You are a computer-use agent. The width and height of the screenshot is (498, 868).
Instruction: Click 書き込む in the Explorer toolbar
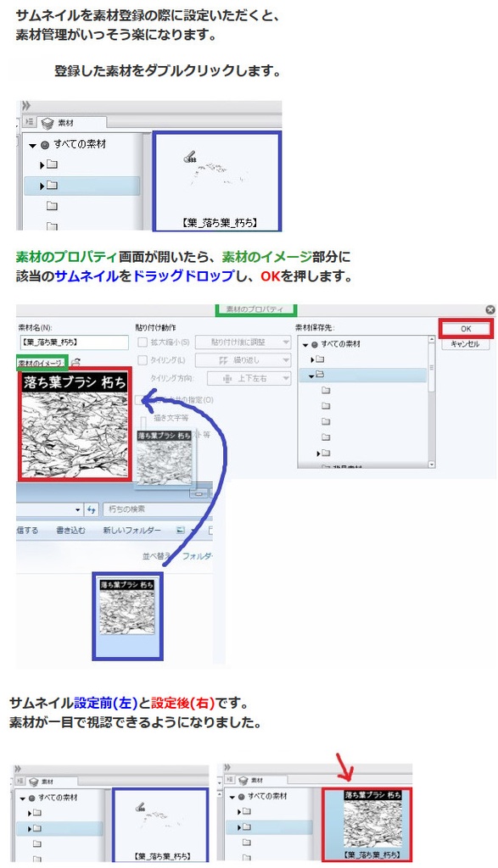click(x=70, y=531)
